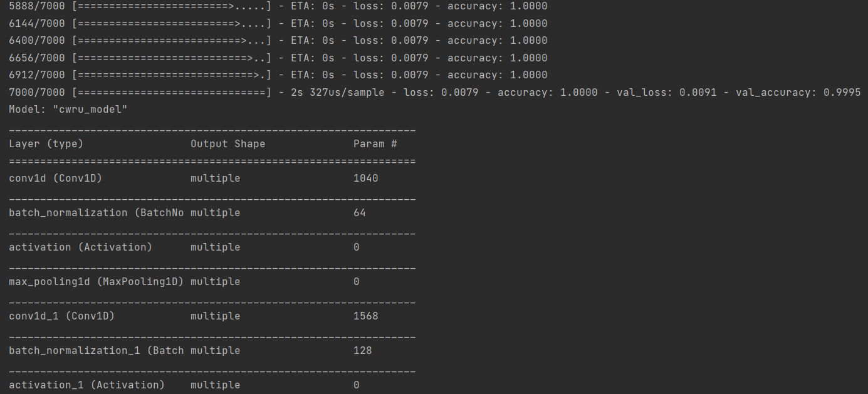868x394 pixels.
Task: Click 'batch_normalization_1 (Batch' row text
Action: tap(96, 350)
